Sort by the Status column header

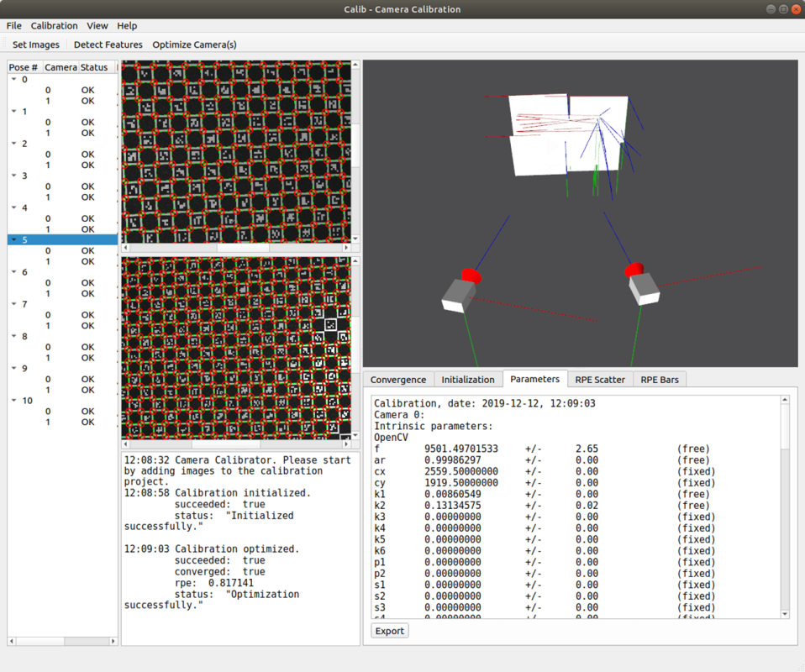[x=94, y=67]
